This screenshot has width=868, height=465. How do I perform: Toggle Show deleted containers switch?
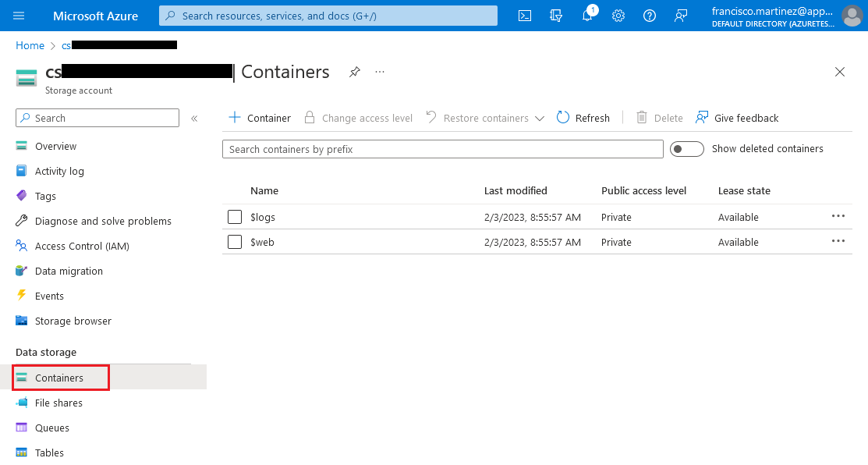coord(686,149)
